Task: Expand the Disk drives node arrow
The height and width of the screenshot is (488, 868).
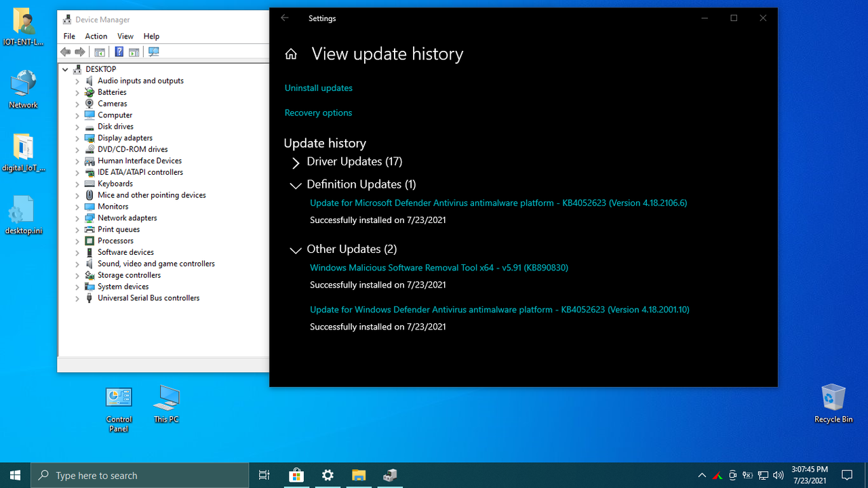Action: point(77,127)
